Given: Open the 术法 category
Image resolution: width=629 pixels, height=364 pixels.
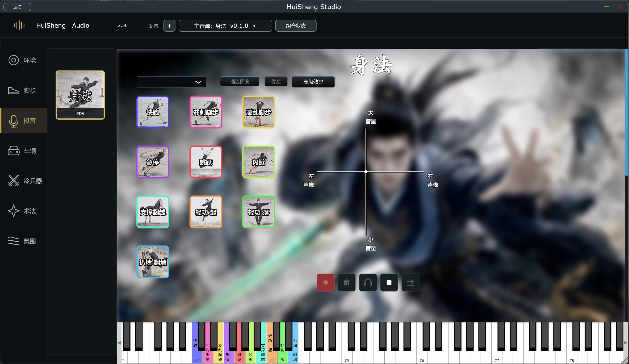Looking at the screenshot, I should pyautogui.click(x=24, y=211).
